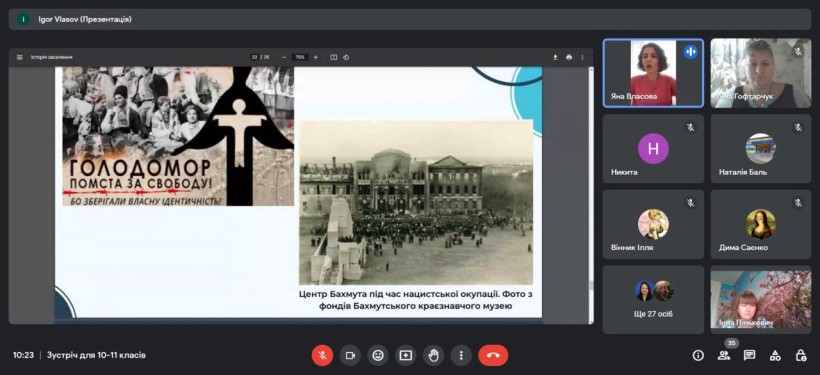This screenshot has width=820, height=375.
Task: Open the emoji reactions button
Action: pyautogui.click(x=378, y=356)
